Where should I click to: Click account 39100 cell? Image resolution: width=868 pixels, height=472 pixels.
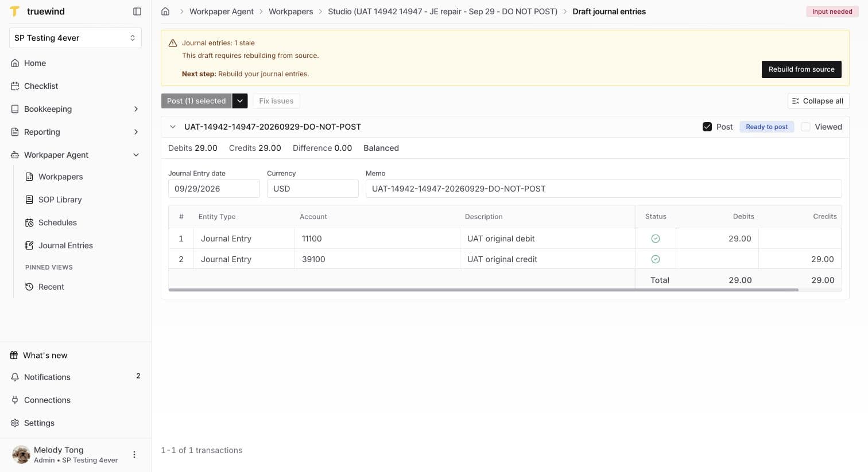(377, 259)
